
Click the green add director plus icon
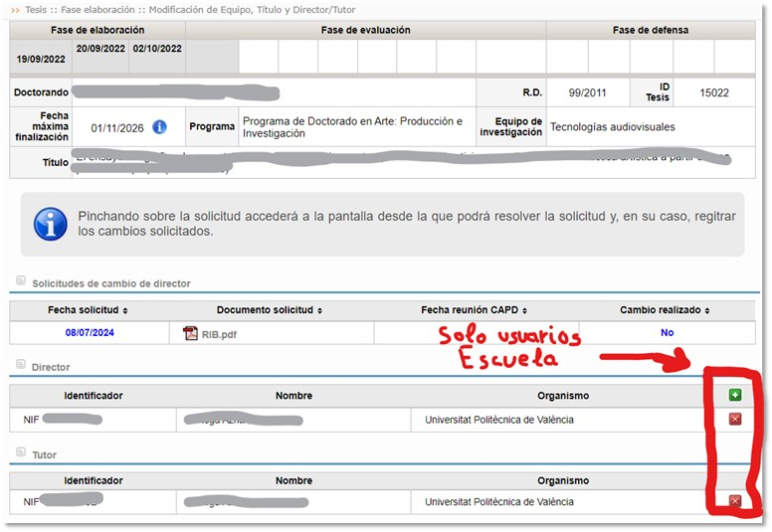pos(735,395)
